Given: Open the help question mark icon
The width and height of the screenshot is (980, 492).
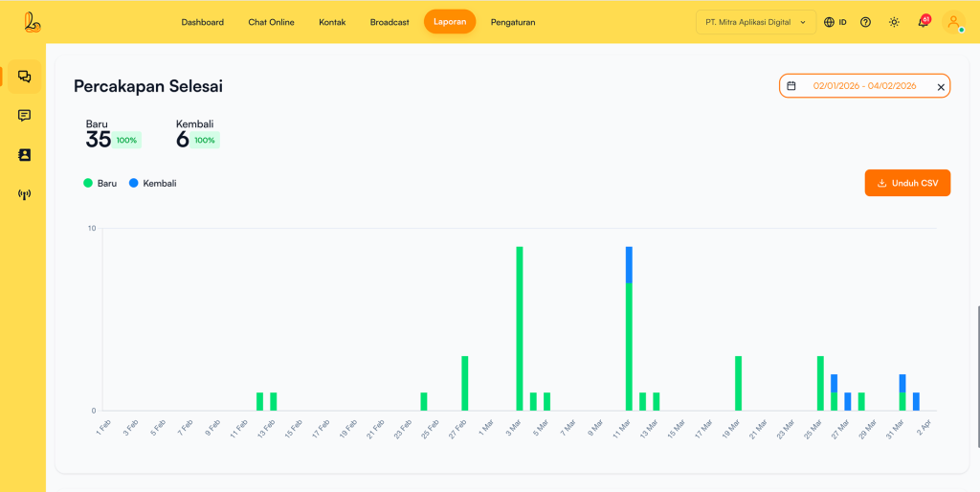Looking at the screenshot, I should click(x=865, y=22).
